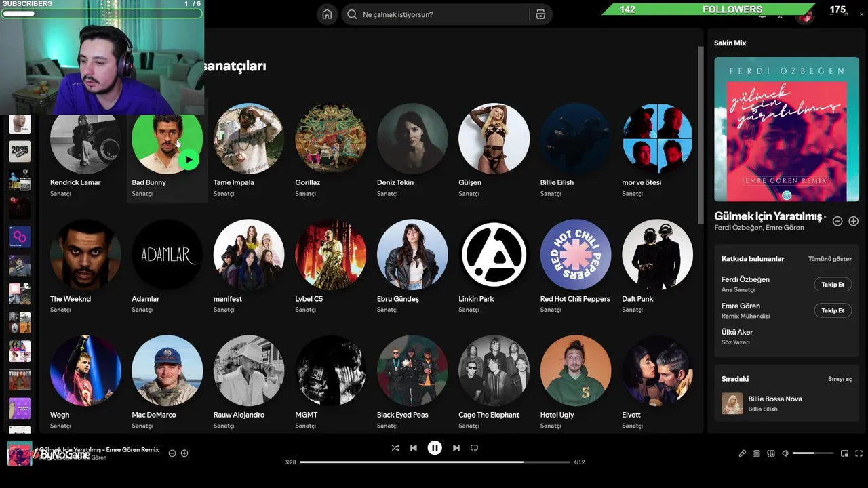Open connect to a device icon
The height and width of the screenshot is (488, 868).
point(771,453)
